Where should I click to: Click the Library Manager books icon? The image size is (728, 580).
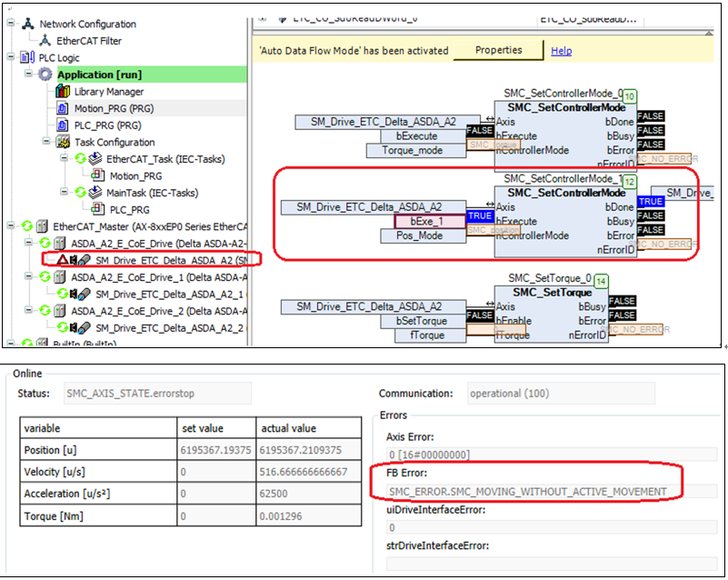coord(63,92)
